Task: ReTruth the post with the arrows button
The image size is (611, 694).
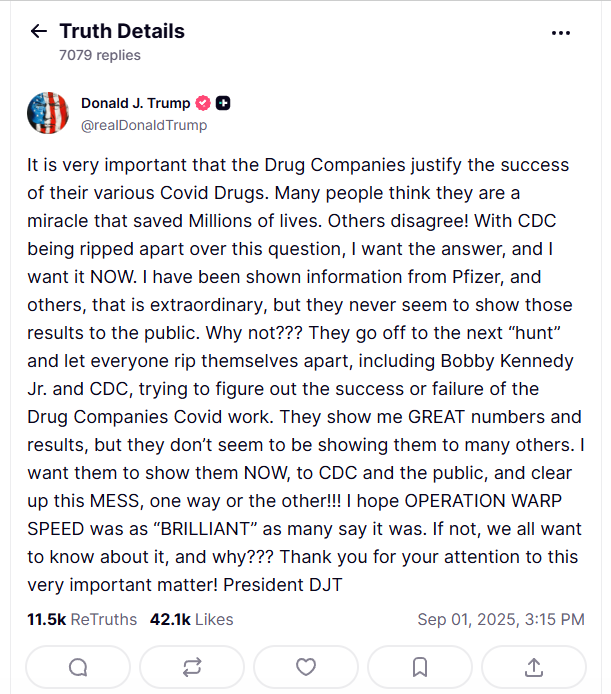Action: pyautogui.click(x=191, y=667)
